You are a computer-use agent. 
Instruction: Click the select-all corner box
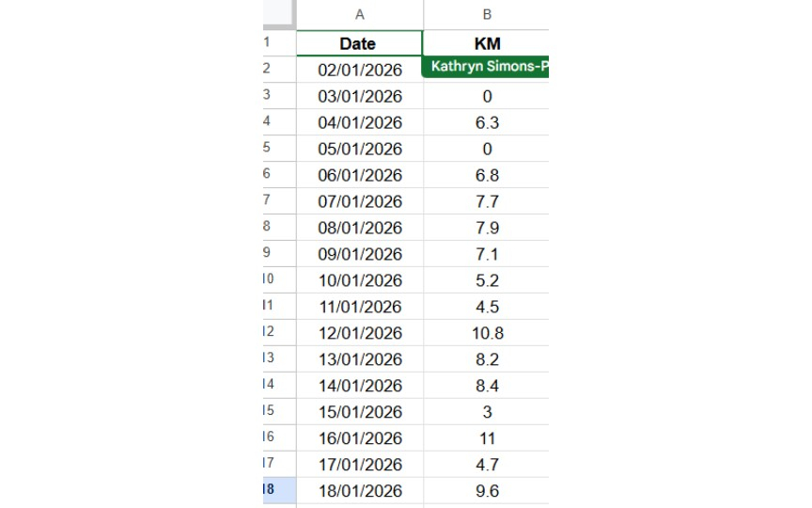click(279, 14)
